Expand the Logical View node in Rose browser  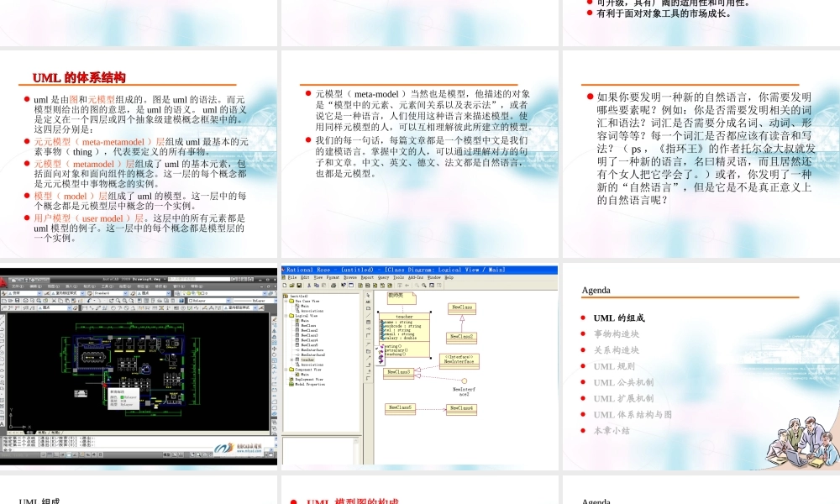tap(286, 316)
